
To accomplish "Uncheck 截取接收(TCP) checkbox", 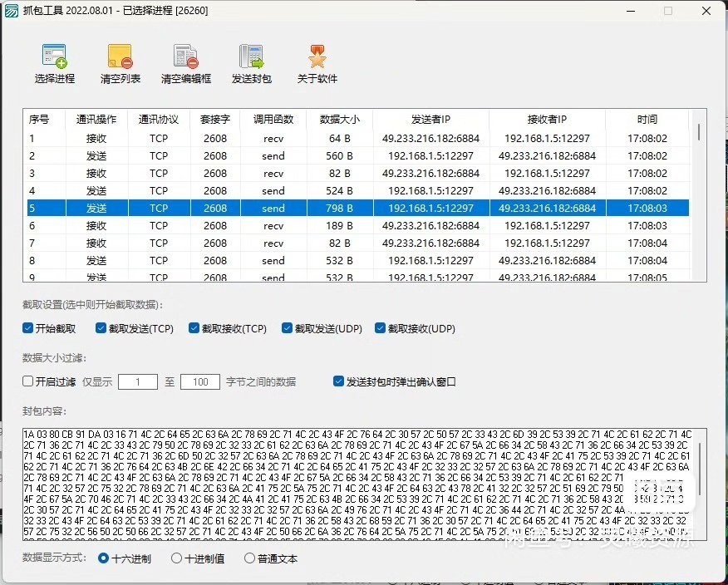I will pyautogui.click(x=194, y=328).
